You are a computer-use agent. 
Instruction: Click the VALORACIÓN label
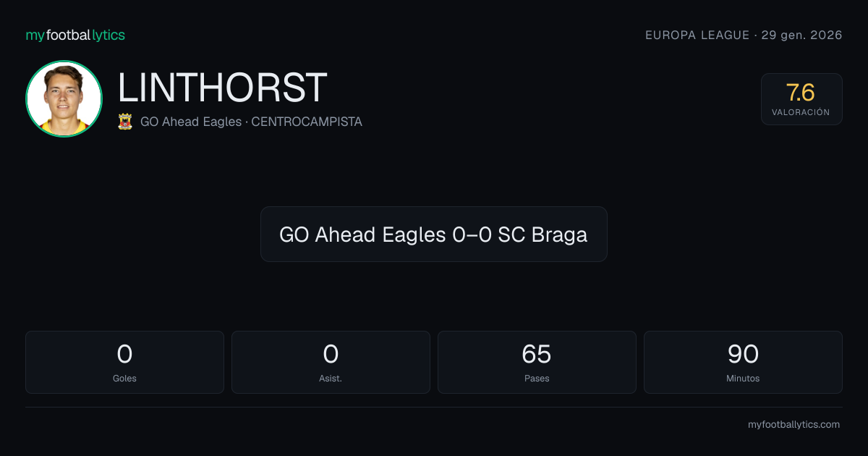801,112
